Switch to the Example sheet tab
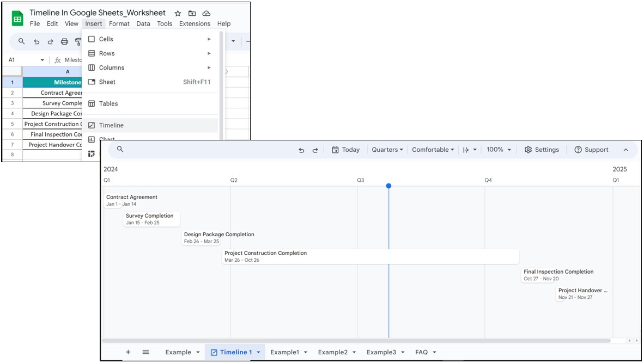Viewport: 644px width, 363px height. tap(178, 352)
